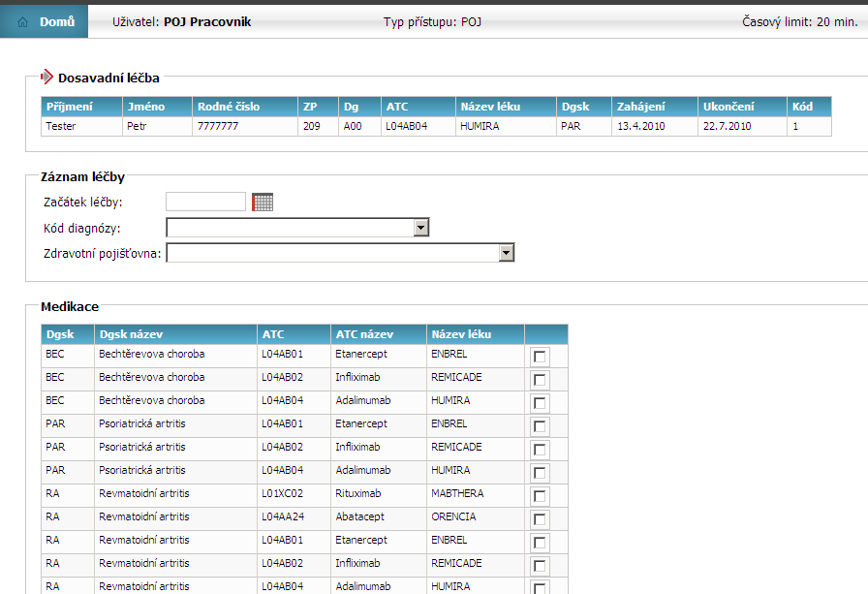Click Rodné číslo column header
Image resolution: width=868 pixels, height=594 pixels.
(245, 107)
